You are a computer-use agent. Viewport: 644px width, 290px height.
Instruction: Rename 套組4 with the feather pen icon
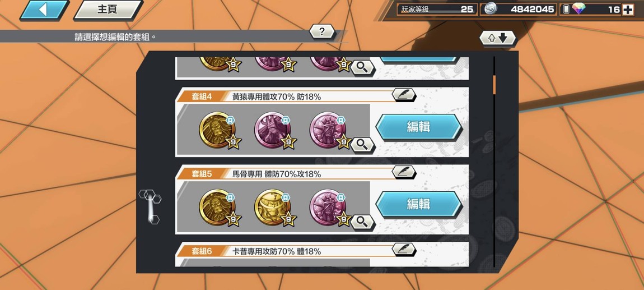tap(404, 95)
